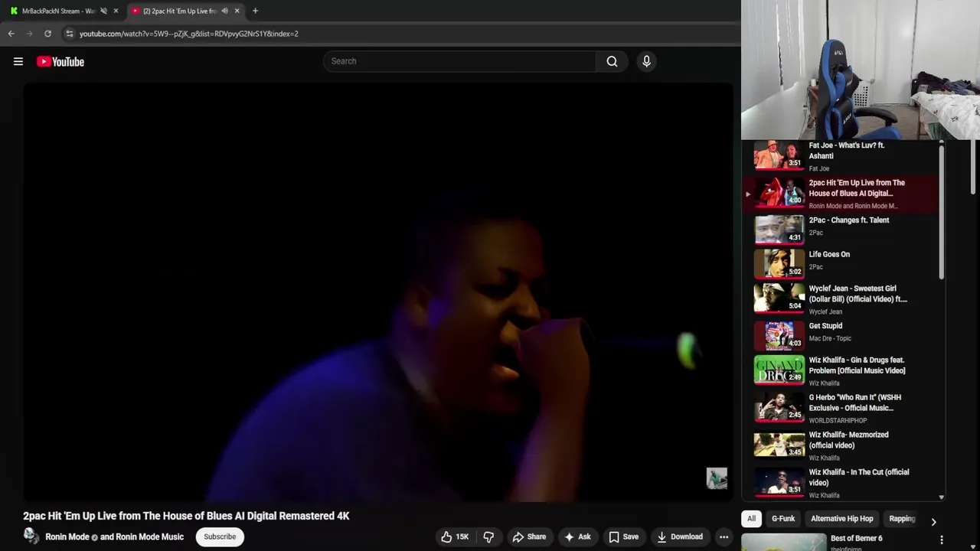Go back with browser back arrow
This screenshot has width=980, height=551.
11,34
